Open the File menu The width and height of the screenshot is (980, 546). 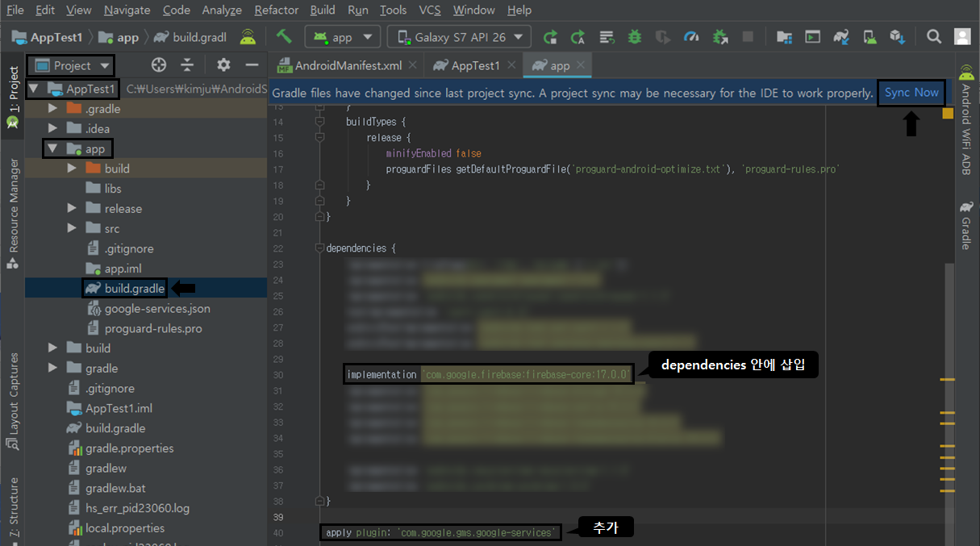tap(15, 10)
